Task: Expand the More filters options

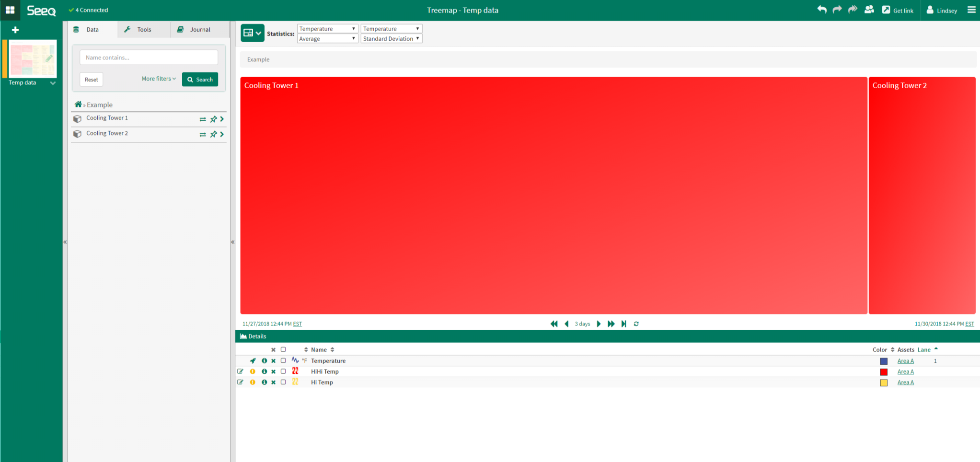Action: pyautogui.click(x=159, y=79)
